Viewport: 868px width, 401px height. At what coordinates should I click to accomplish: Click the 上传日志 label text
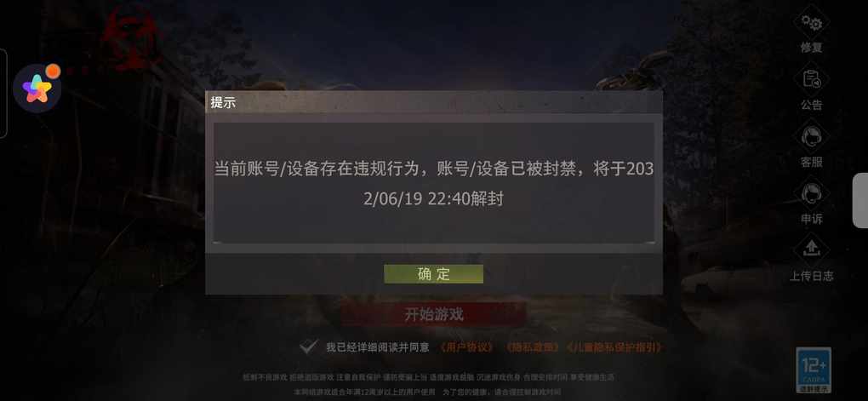click(x=812, y=276)
